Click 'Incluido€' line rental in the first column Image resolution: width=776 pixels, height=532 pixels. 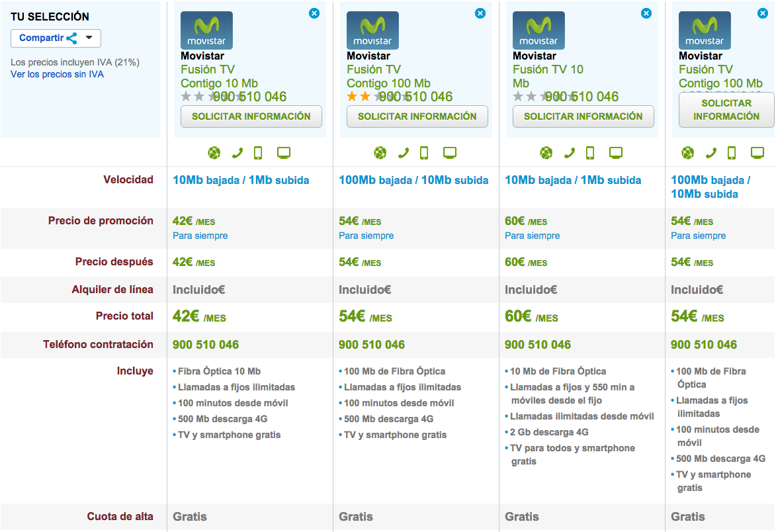pos(199,290)
